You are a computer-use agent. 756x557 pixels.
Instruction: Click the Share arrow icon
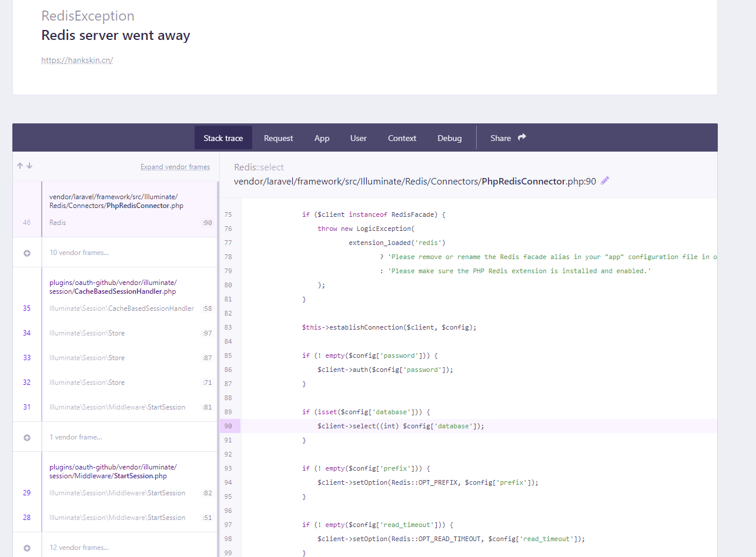[521, 136]
